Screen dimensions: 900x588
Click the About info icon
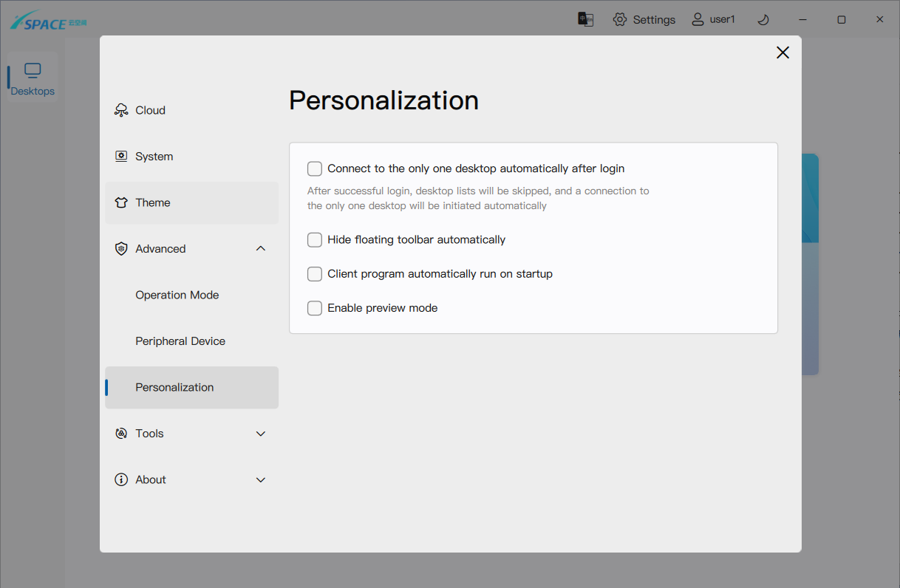[x=121, y=479]
